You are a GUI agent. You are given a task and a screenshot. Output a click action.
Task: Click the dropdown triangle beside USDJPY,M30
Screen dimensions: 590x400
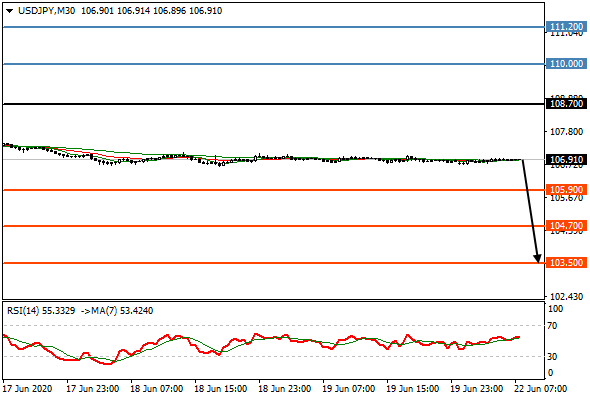pyautogui.click(x=10, y=11)
